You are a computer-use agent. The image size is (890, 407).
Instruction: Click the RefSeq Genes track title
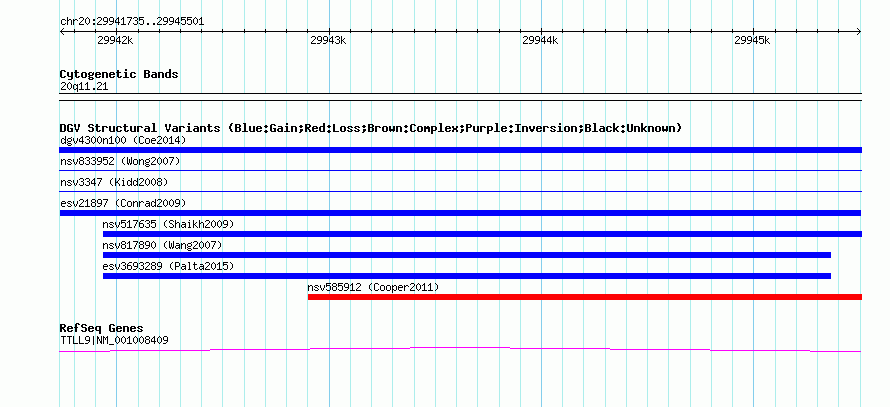point(101,328)
